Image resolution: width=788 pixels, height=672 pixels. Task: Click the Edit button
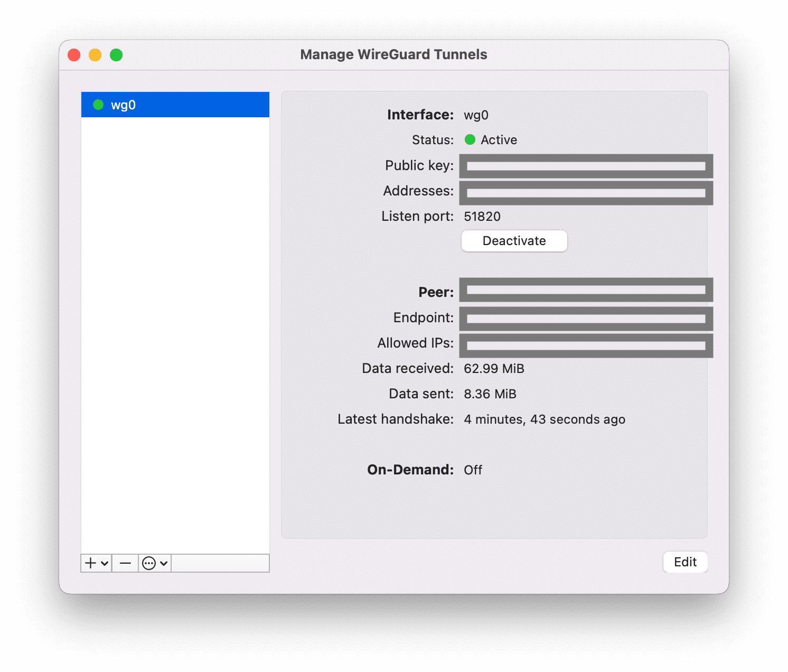[686, 562]
